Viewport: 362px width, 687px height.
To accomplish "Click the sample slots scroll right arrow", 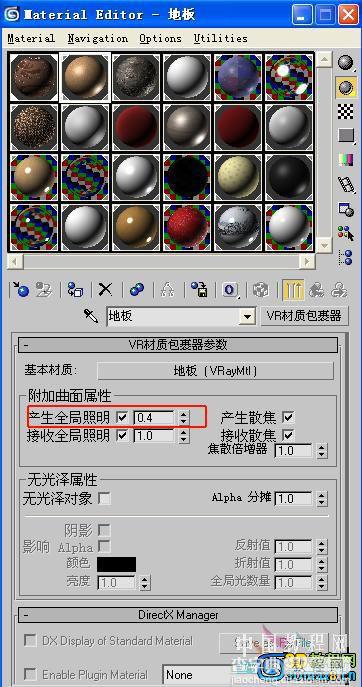I will coord(306,262).
